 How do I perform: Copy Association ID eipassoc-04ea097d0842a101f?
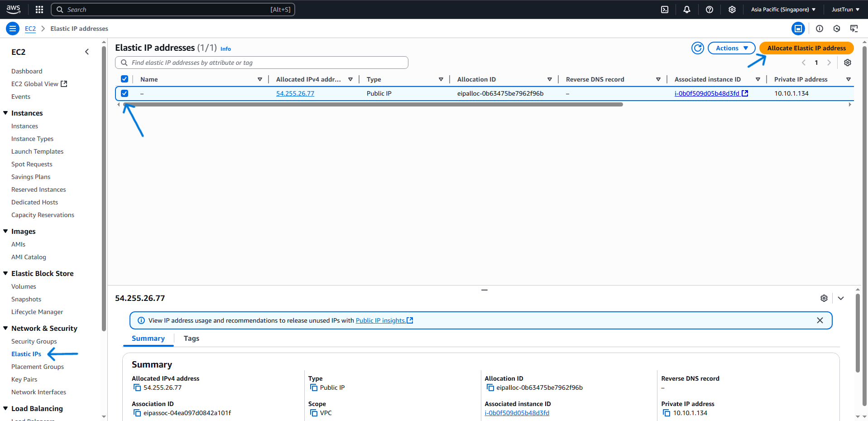[x=137, y=413]
